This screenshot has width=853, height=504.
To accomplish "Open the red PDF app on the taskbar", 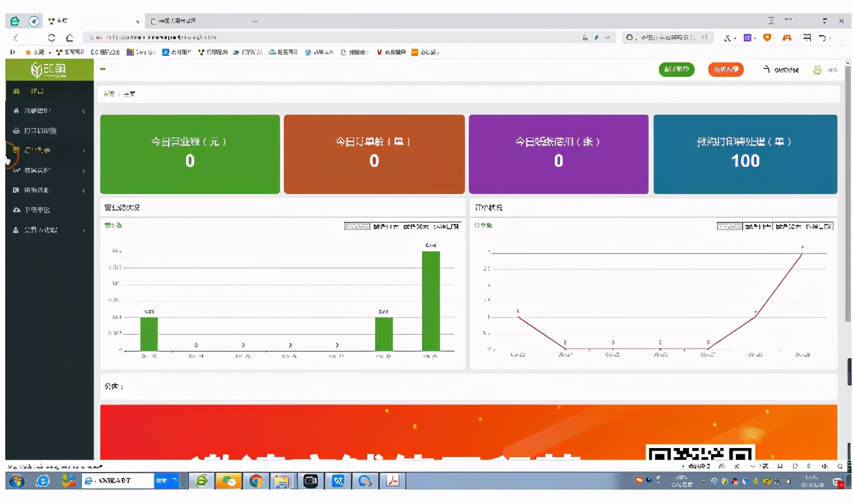I will pos(393,481).
